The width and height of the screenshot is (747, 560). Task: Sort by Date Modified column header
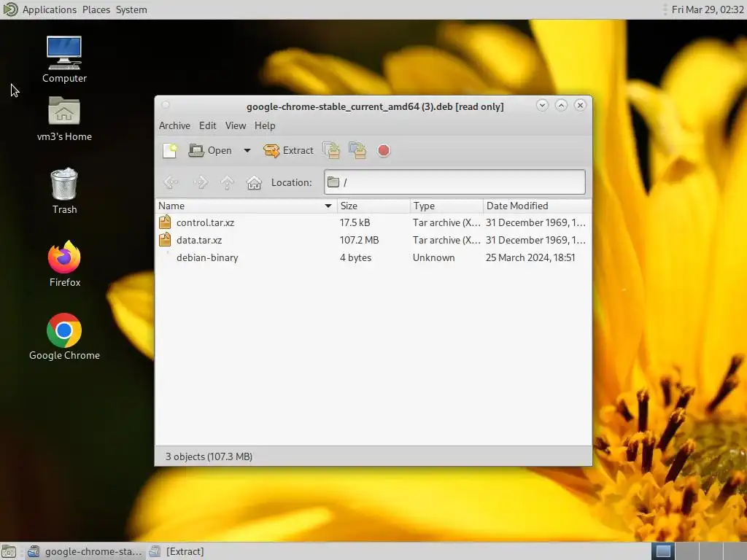[537, 206]
